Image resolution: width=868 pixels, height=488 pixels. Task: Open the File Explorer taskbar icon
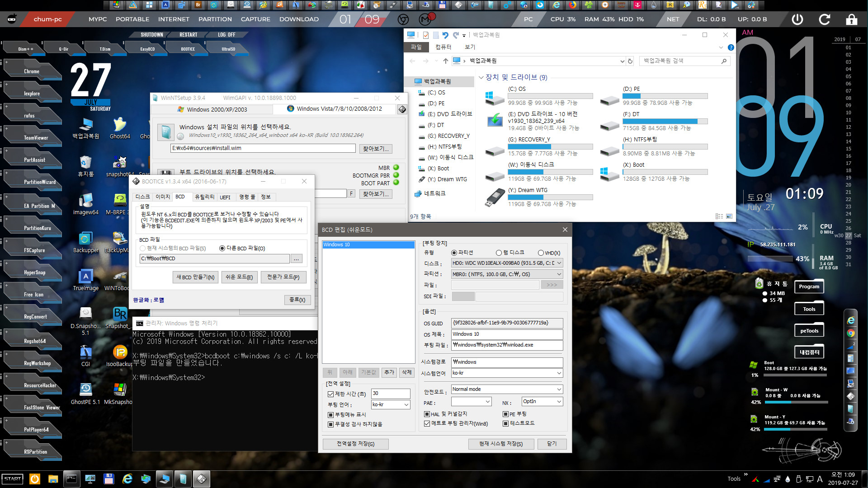pyautogui.click(x=53, y=479)
